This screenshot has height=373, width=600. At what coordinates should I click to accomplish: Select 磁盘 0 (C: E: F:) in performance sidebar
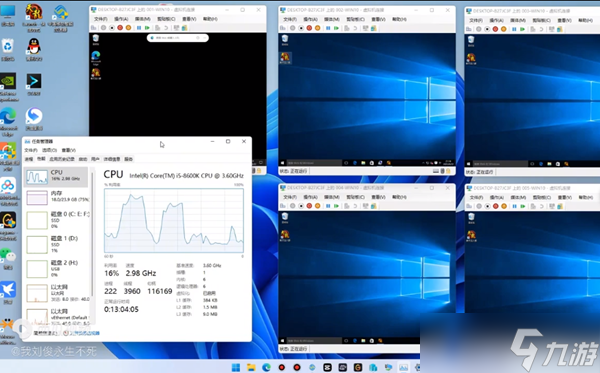coord(57,220)
